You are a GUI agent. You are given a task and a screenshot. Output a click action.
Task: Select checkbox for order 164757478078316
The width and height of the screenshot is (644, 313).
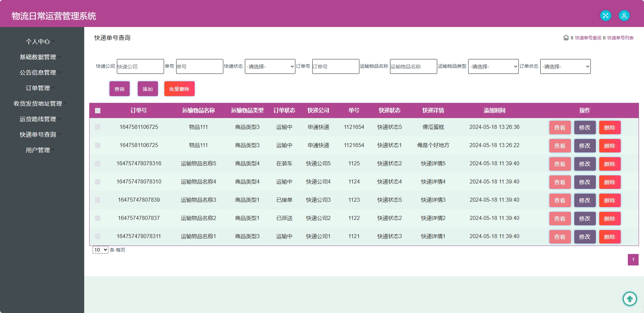98,164
